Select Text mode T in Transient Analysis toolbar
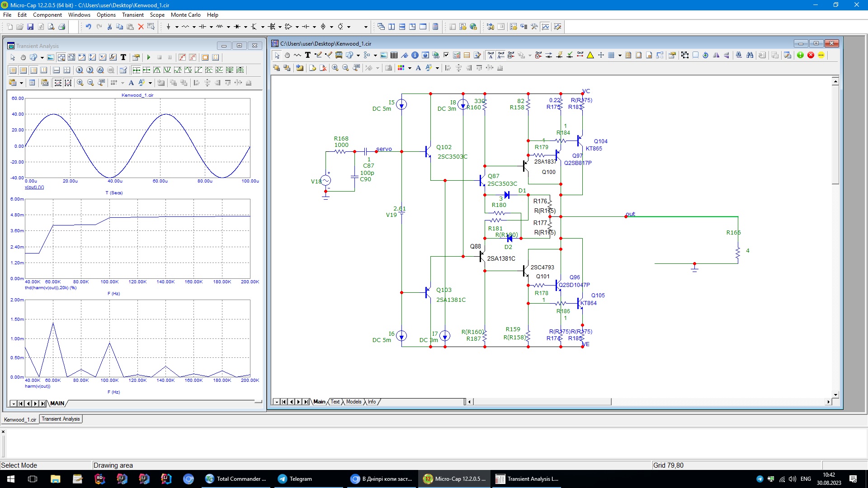The image size is (868, 488). point(123,57)
